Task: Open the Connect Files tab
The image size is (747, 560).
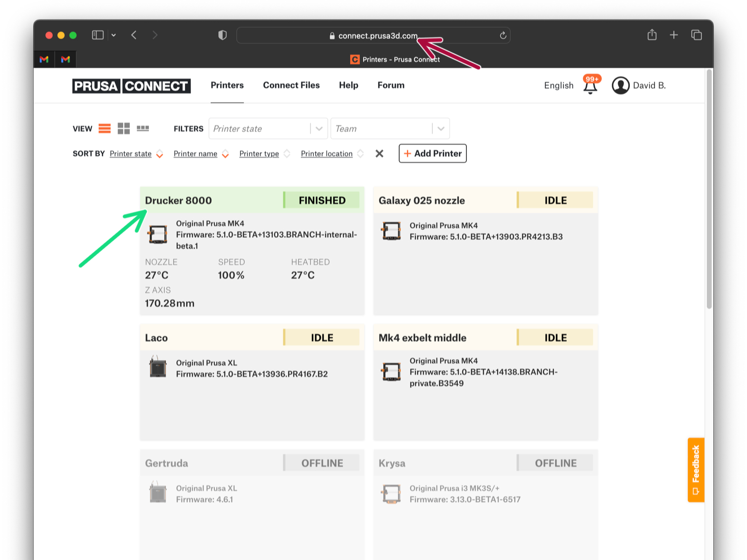Action: [291, 85]
